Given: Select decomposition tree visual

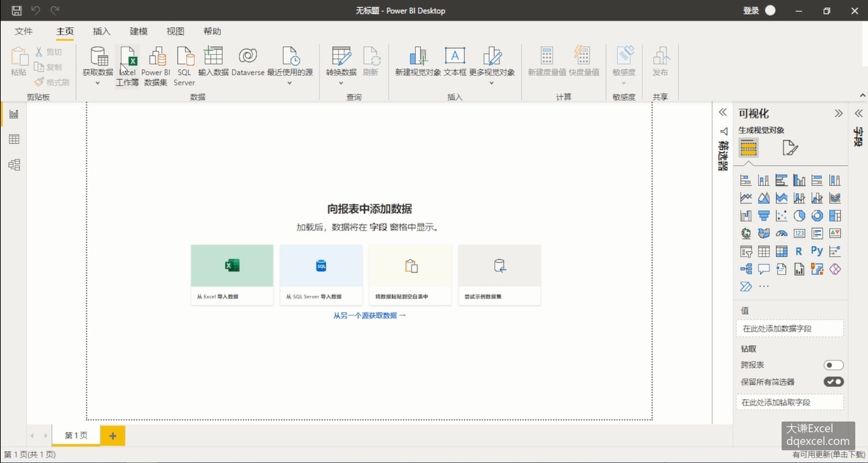Looking at the screenshot, I should point(745,269).
